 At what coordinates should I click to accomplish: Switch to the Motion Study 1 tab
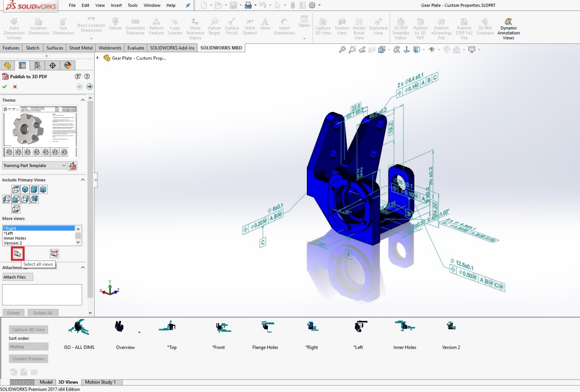click(101, 382)
